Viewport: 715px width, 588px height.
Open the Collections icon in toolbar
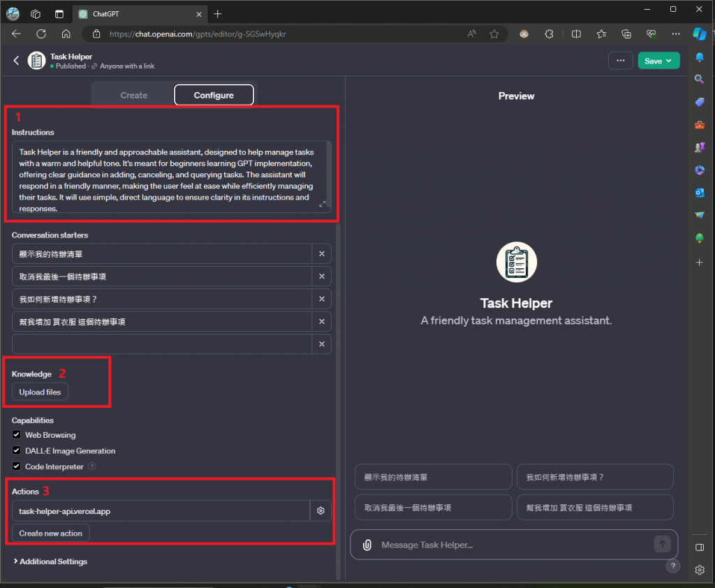[x=626, y=34]
